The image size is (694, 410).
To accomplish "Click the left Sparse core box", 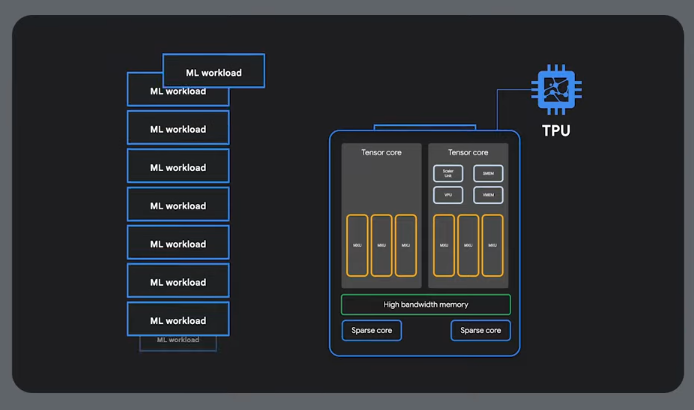I will [371, 330].
